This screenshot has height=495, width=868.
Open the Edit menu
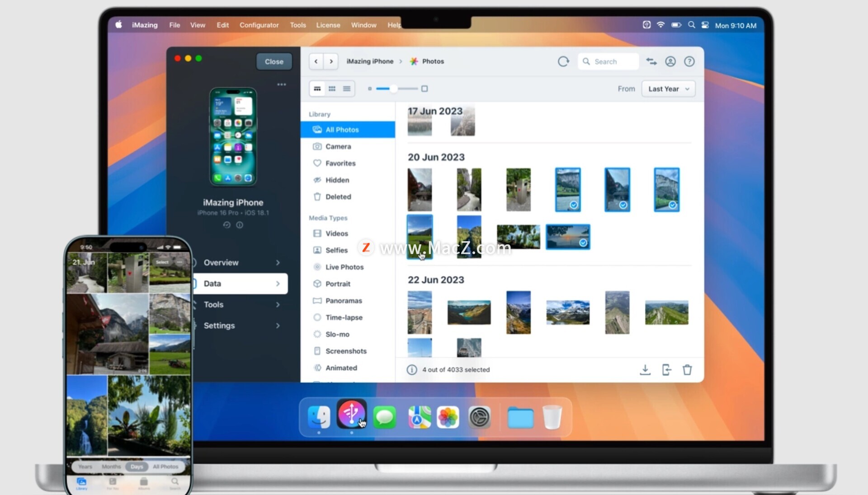tap(222, 25)
